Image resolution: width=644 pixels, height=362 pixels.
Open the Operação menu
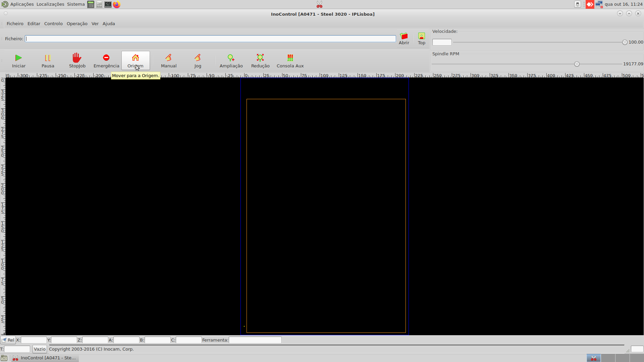click(x=77, y=24)
